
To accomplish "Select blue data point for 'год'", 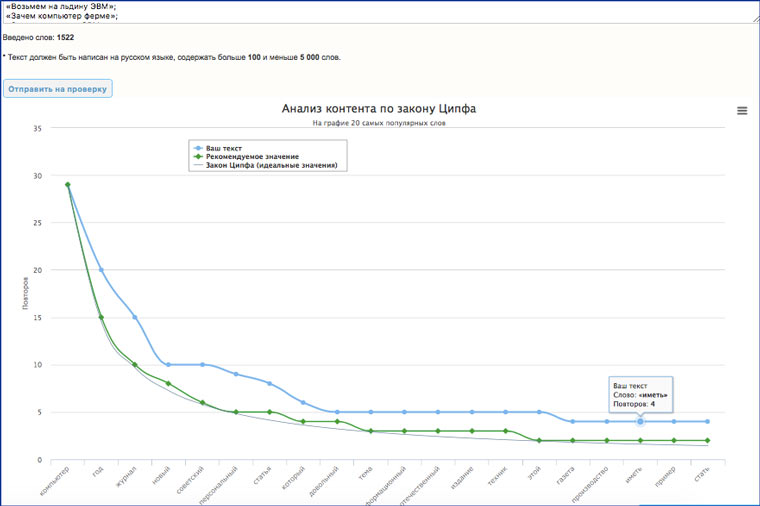I will [x=101, y=270].
